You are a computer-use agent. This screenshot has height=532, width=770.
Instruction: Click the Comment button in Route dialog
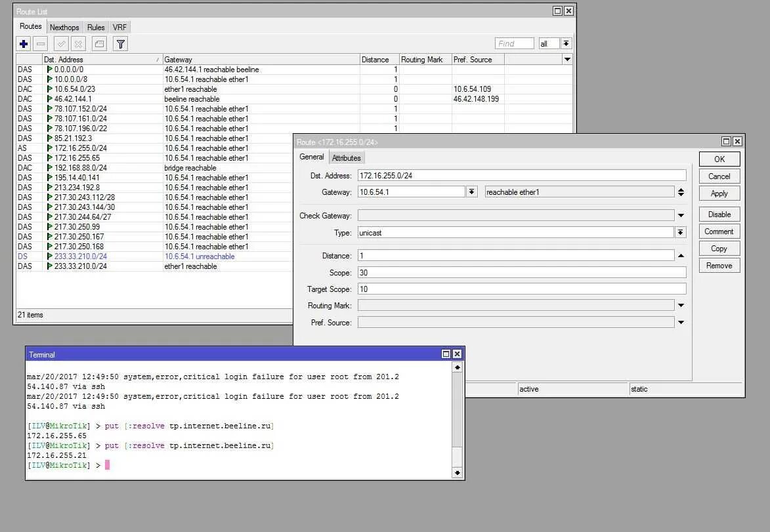tap(719, 232)
